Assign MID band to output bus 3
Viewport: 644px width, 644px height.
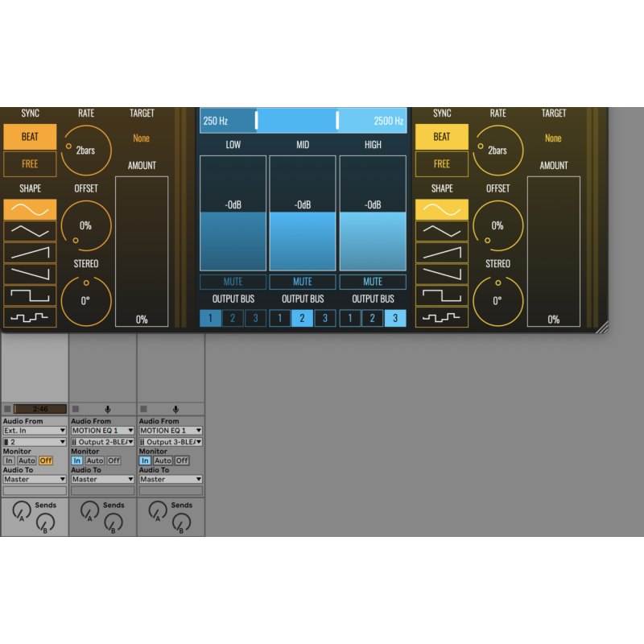coord(325,318)
